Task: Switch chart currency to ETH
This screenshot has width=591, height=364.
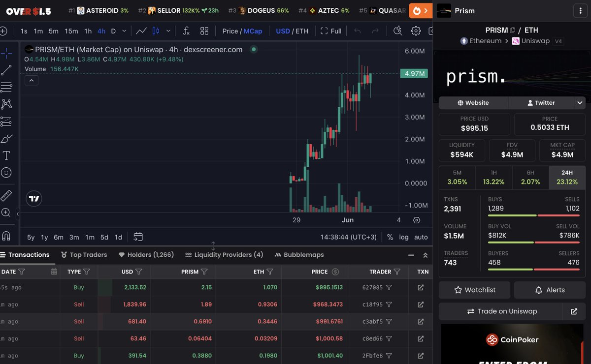Action: pyautogui.click(x=302, y=31)
